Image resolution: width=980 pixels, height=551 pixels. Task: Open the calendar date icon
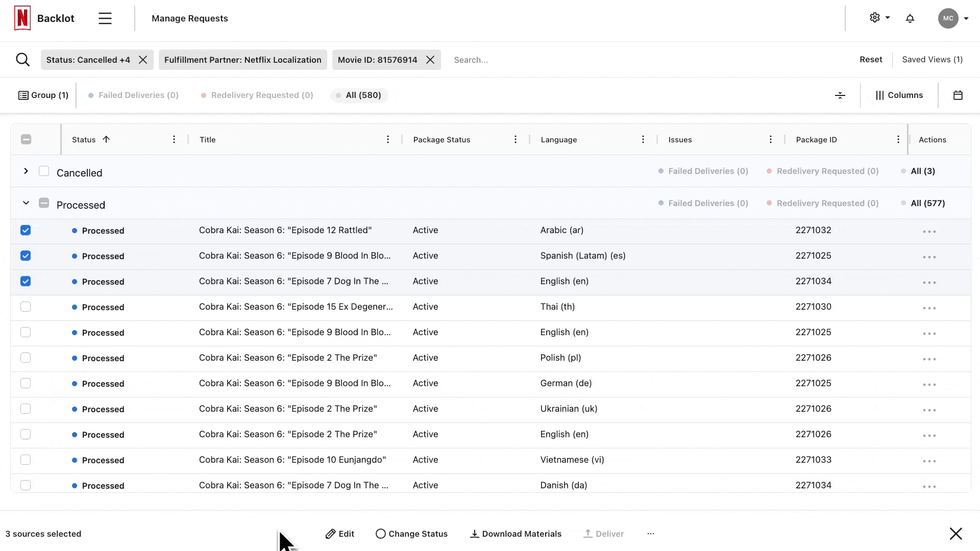[x=958, y=95]
